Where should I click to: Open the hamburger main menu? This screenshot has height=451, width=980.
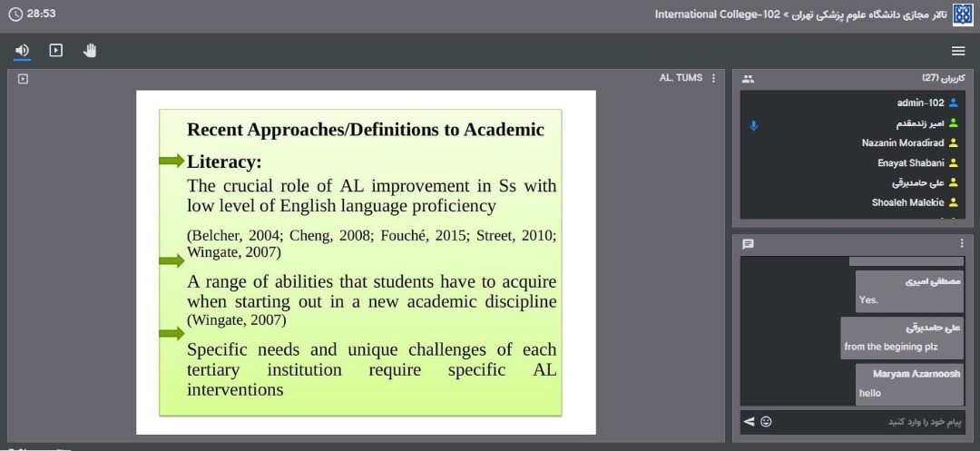[958, 51]
